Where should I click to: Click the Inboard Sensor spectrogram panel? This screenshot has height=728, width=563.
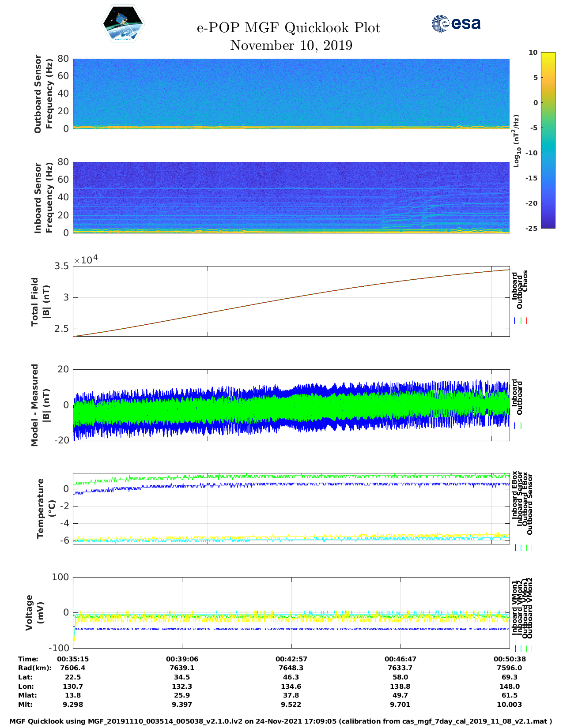pyautogui.click(x=291, y=197)
